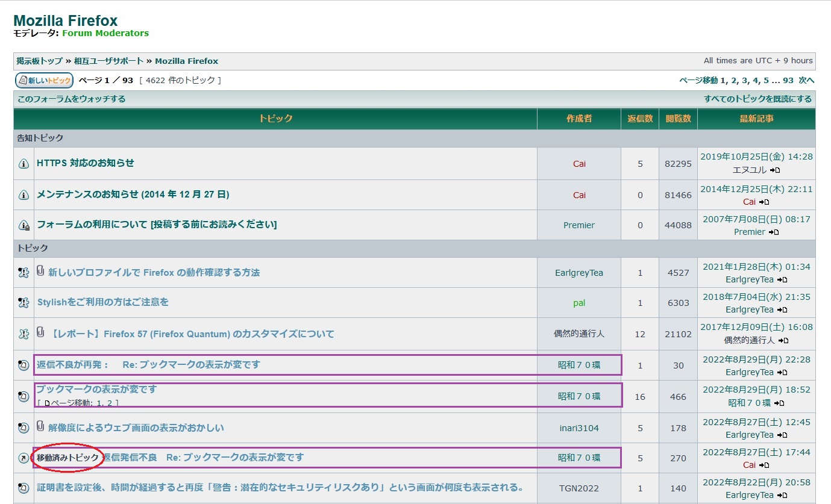Click すべてのトピックを既読にする link
This screenshot has height=504, width=831.
(x=758, y=99)
